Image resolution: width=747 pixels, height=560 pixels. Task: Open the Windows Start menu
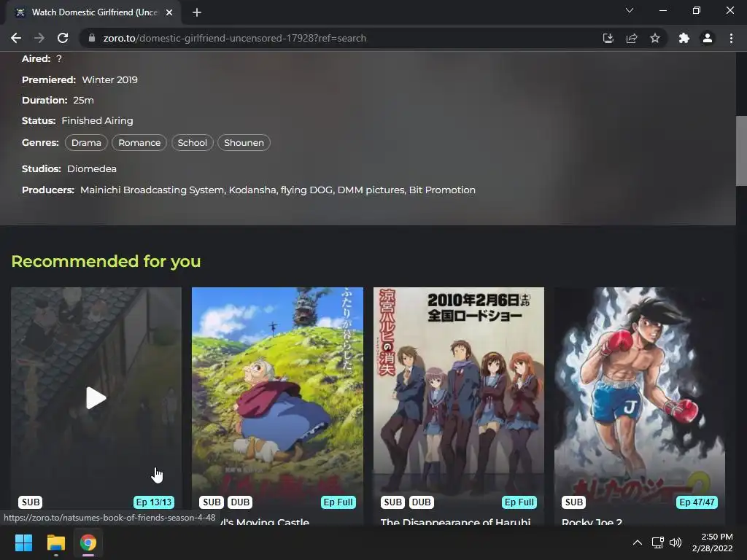[23, 542]
